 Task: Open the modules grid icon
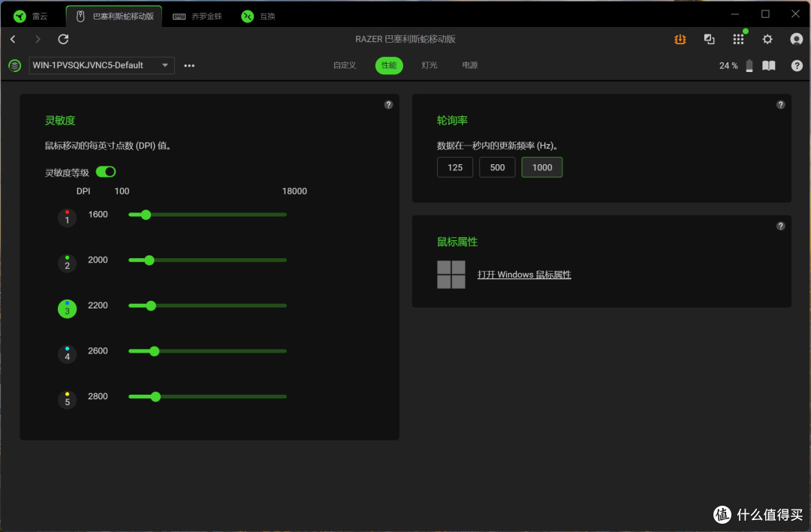point(739,39)
